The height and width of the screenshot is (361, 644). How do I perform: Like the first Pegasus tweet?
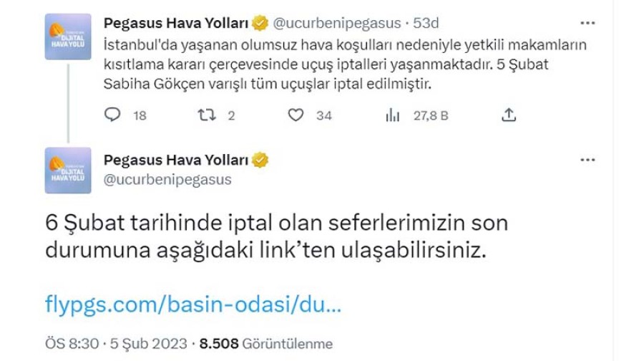coord(294,115)
